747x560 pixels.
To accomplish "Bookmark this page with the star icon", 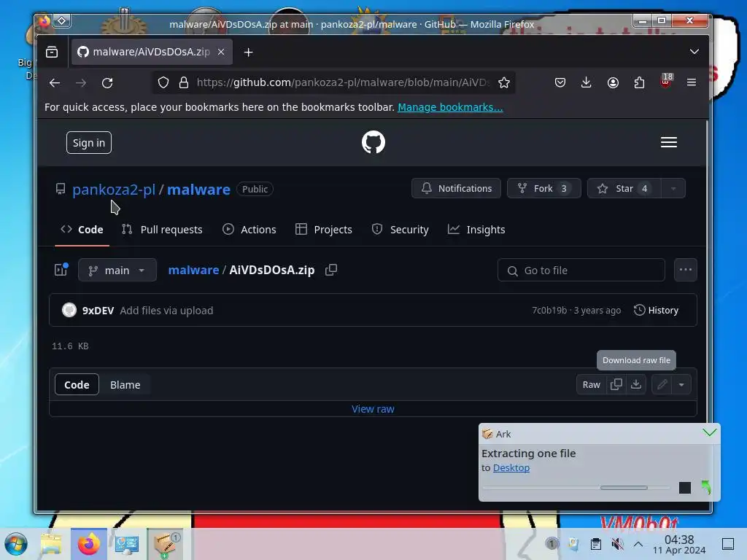I will pos(503,82).
